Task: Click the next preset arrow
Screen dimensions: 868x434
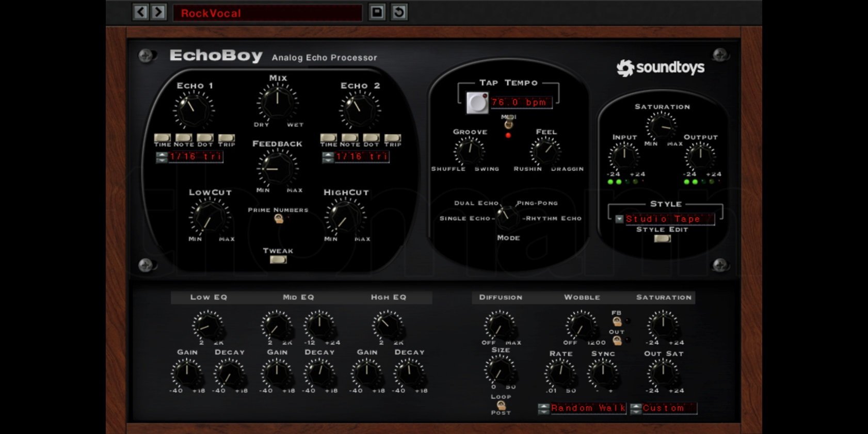Action: pos(158,12)
